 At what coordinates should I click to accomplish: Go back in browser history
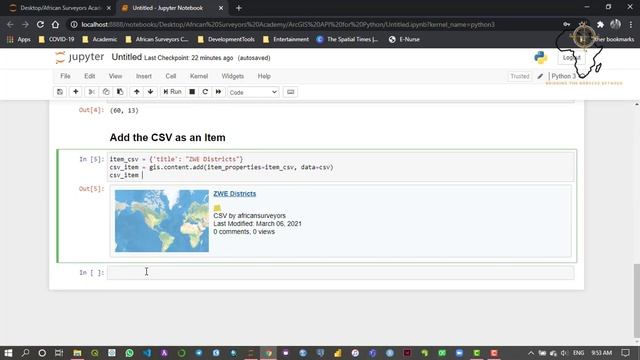10,24
